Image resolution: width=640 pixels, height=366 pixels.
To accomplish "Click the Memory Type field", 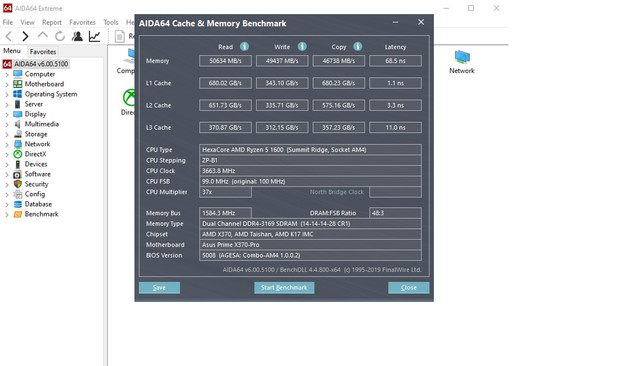I will pos(310,224).
